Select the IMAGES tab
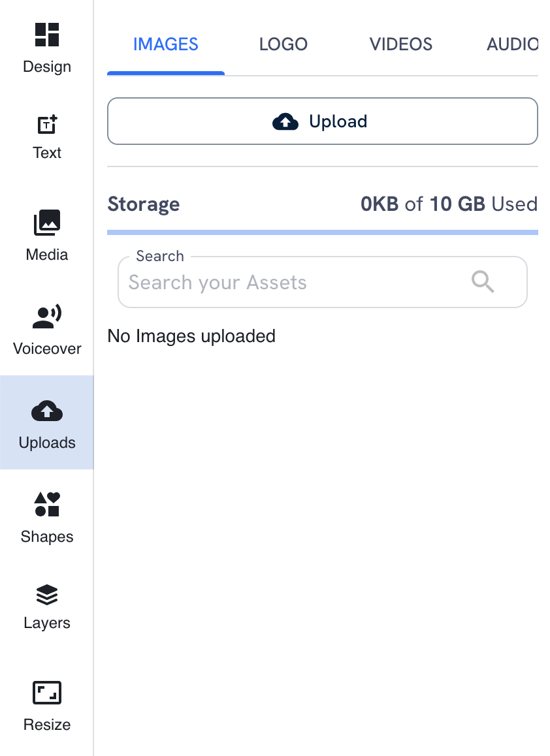This screenshot has width=550, height=756. pos(165,44)
